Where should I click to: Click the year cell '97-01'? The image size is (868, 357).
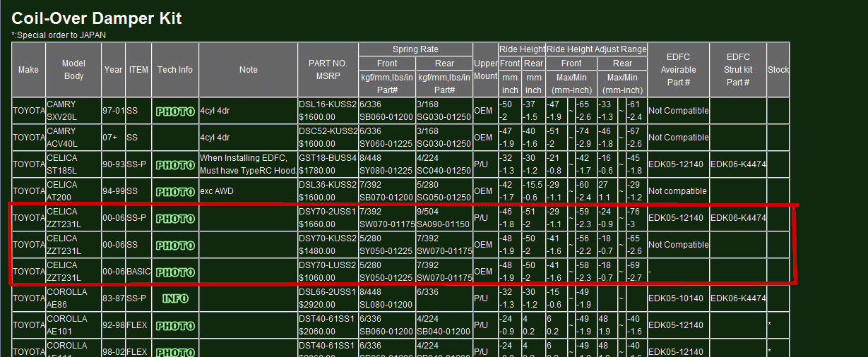tap(113, 111)
